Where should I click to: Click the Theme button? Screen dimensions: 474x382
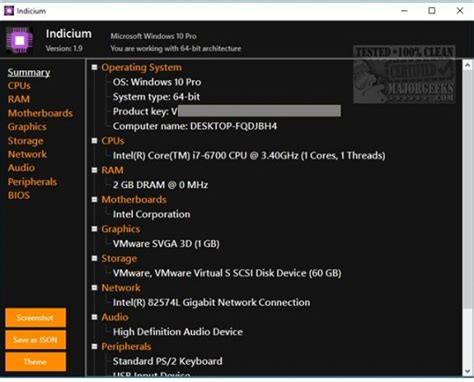pos(35,362)
